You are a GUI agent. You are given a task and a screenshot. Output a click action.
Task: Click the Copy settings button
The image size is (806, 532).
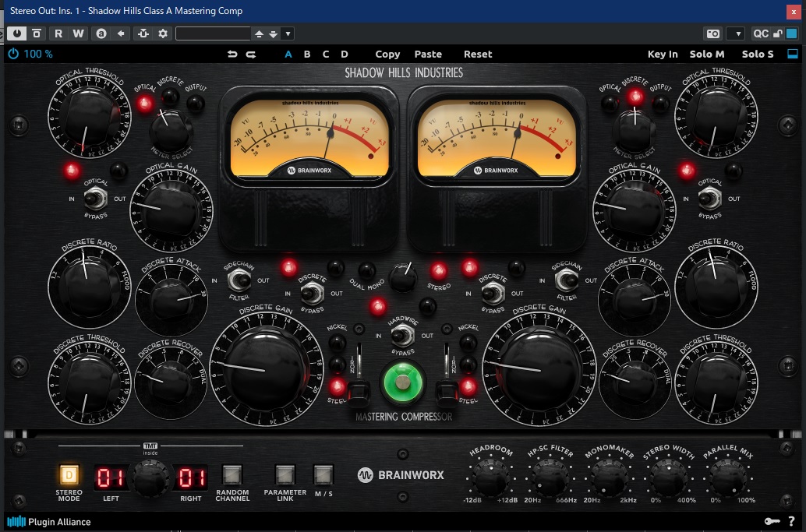387,54
